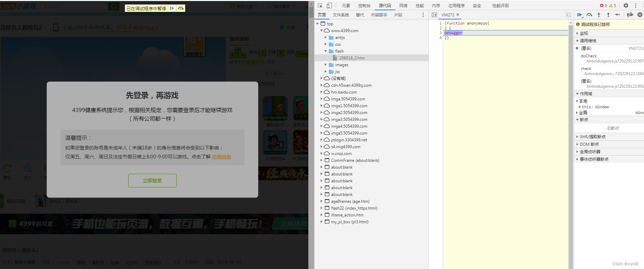Switch to the 内容脚本 tab
Screen dimensions: 644x269
(x=379, y=15)
